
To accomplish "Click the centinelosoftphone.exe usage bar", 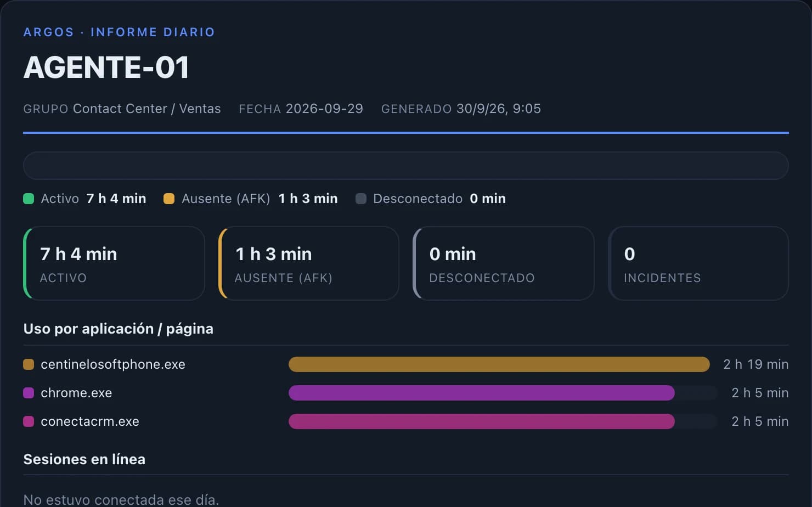I will [x=499, y=364].
